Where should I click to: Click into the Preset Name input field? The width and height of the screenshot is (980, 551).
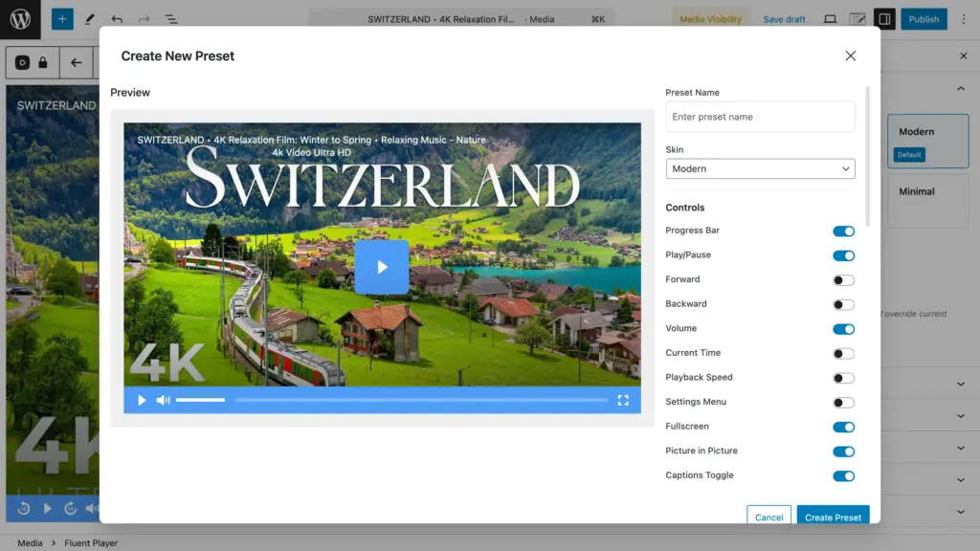[x=760, y=117]
